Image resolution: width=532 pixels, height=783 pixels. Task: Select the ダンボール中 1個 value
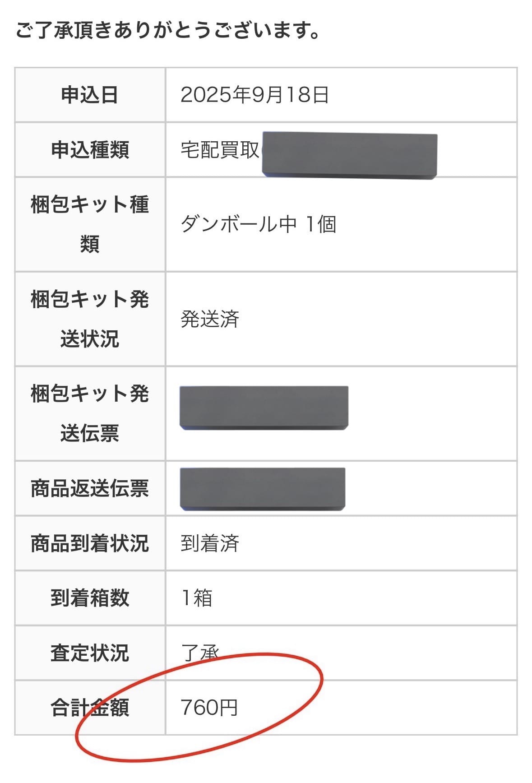[x=258, y=224]
